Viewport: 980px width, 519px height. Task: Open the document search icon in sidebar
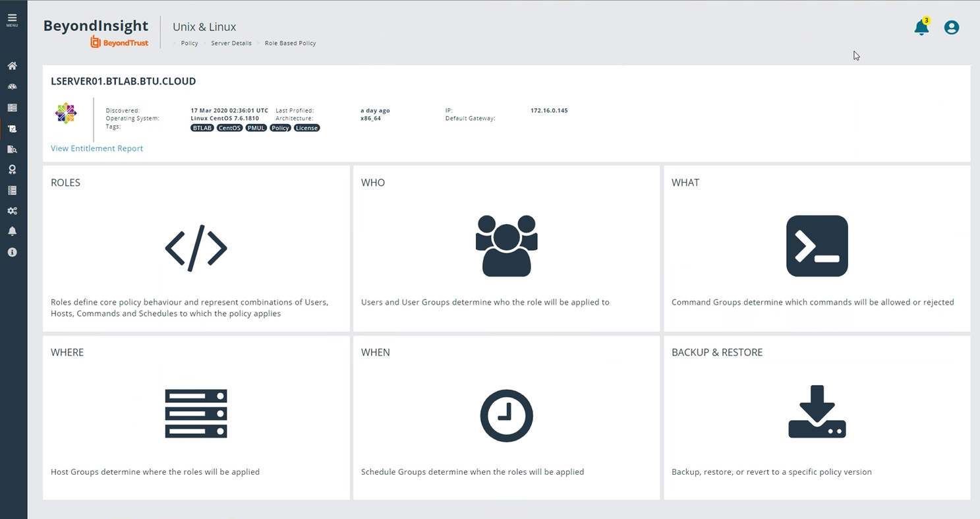click(12, 150)
